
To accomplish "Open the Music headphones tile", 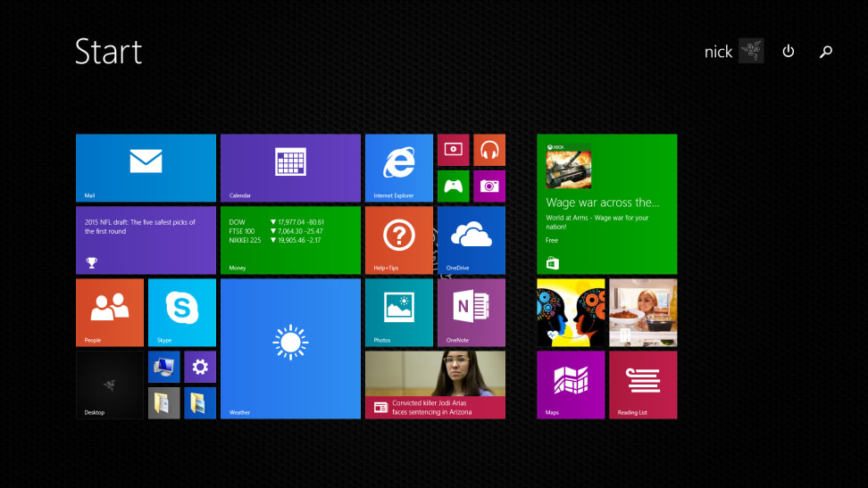I will [x=489, y=150].
